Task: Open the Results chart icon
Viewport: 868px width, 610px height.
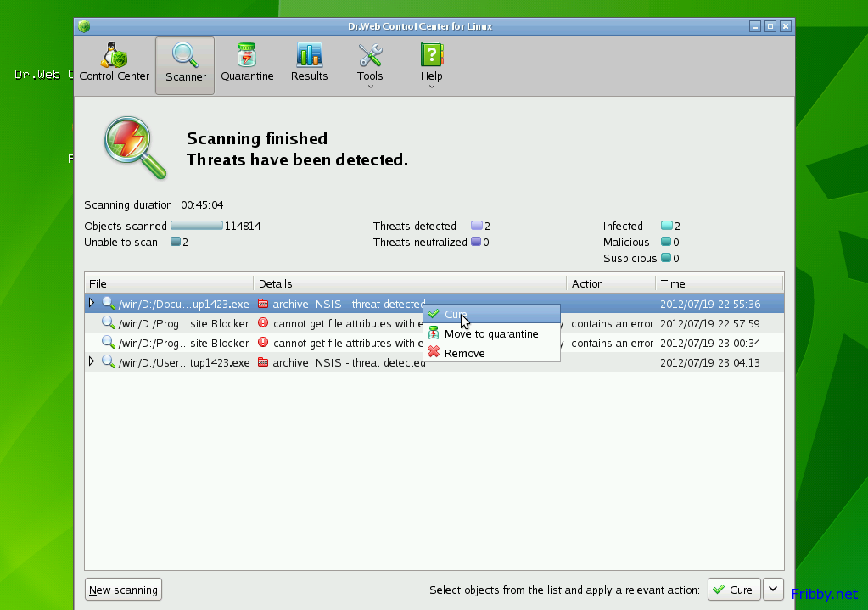Action: pos(309,56)
